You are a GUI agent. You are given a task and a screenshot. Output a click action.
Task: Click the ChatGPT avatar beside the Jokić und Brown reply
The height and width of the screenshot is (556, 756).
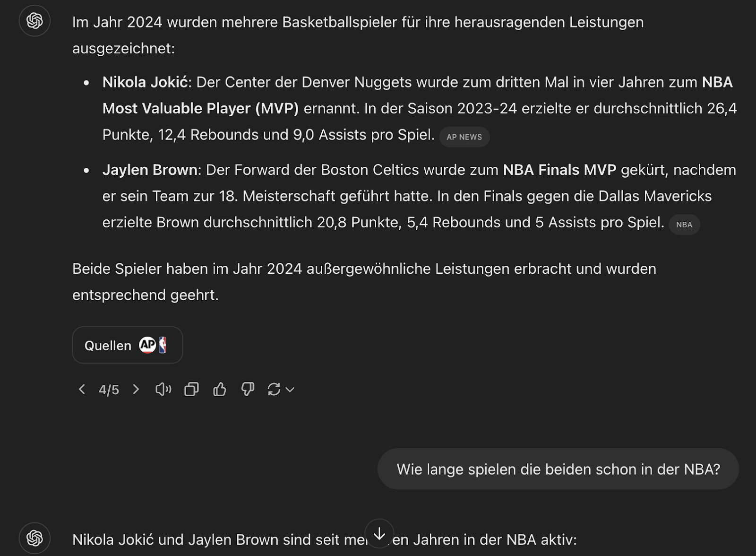(x=34, y=538)
